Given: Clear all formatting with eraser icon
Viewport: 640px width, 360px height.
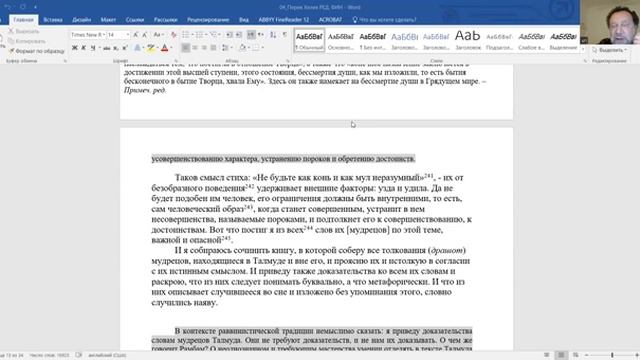Looking at the screenshot, I should point(173,35).
